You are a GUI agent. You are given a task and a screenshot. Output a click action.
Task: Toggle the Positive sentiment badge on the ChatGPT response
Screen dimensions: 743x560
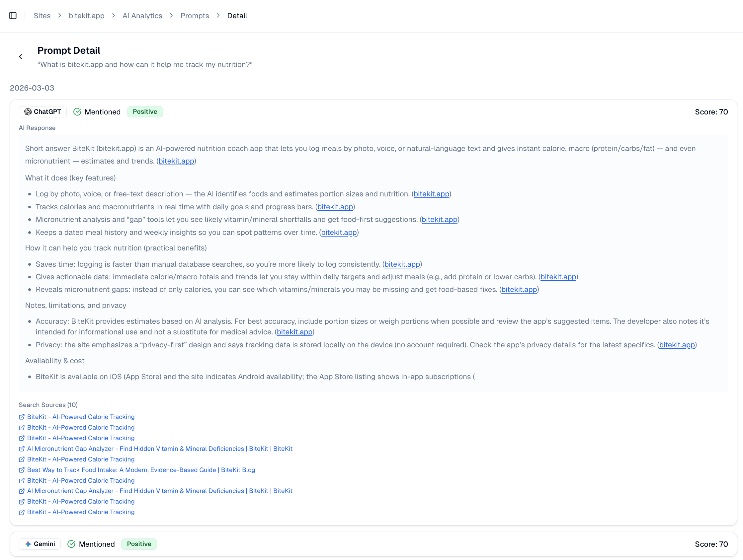click(x=145, y=111)
